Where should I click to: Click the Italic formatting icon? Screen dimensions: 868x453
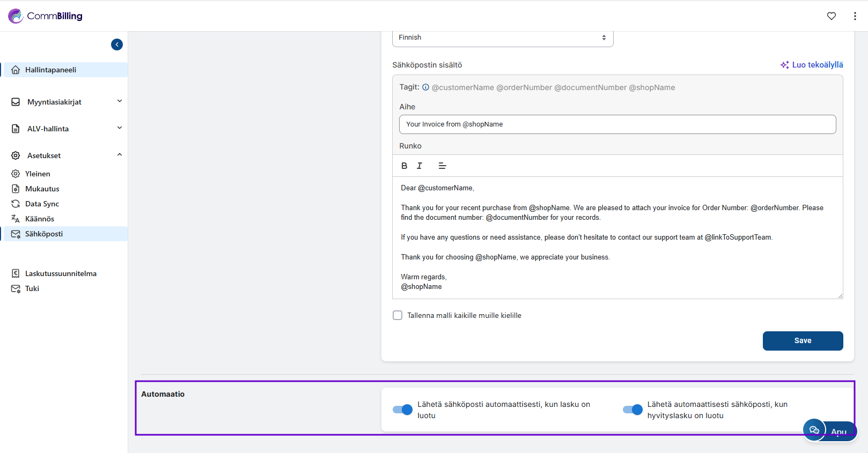pyautogui.click(x=420, y=166)
